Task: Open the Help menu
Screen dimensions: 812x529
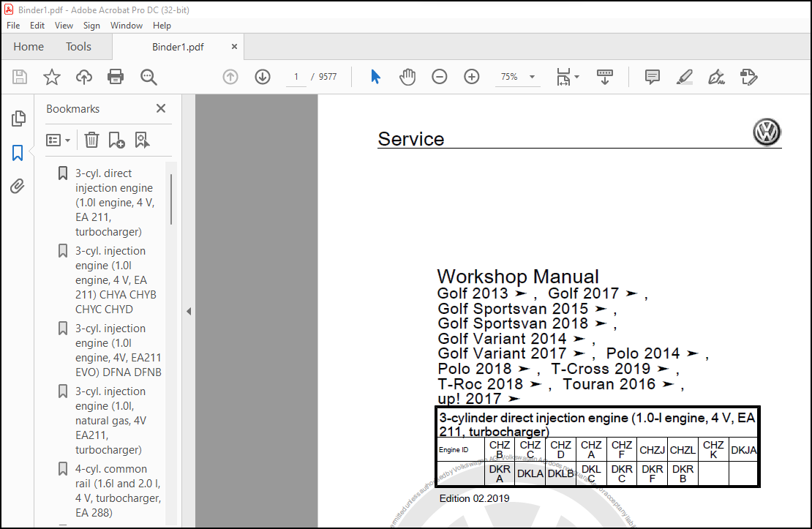Action: (162, 26)
